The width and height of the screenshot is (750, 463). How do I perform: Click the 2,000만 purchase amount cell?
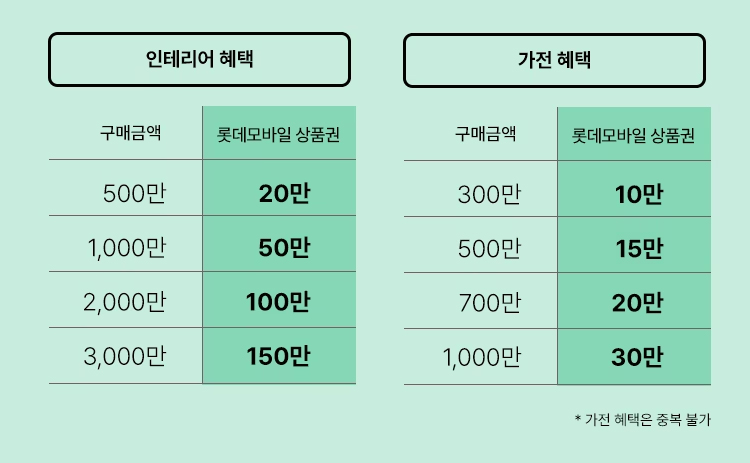coord(126,301)
